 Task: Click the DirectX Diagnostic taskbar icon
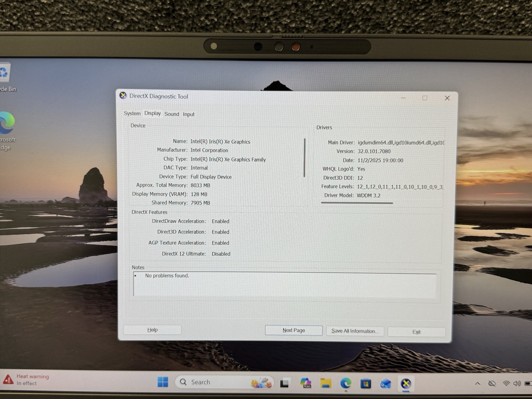(406, 384)
